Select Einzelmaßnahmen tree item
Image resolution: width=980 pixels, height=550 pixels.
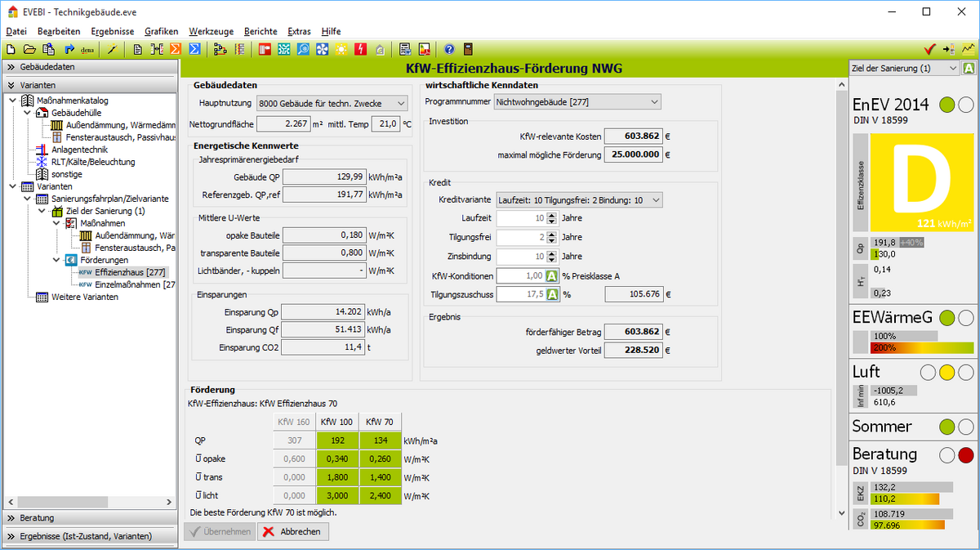click(134, 284)
